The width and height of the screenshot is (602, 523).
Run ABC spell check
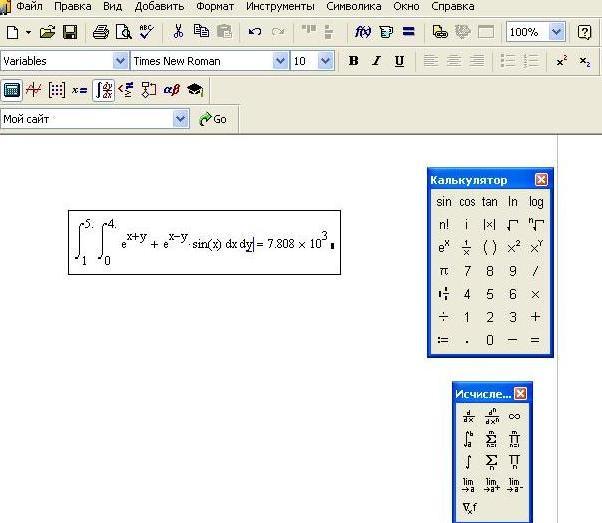point(146,31)
